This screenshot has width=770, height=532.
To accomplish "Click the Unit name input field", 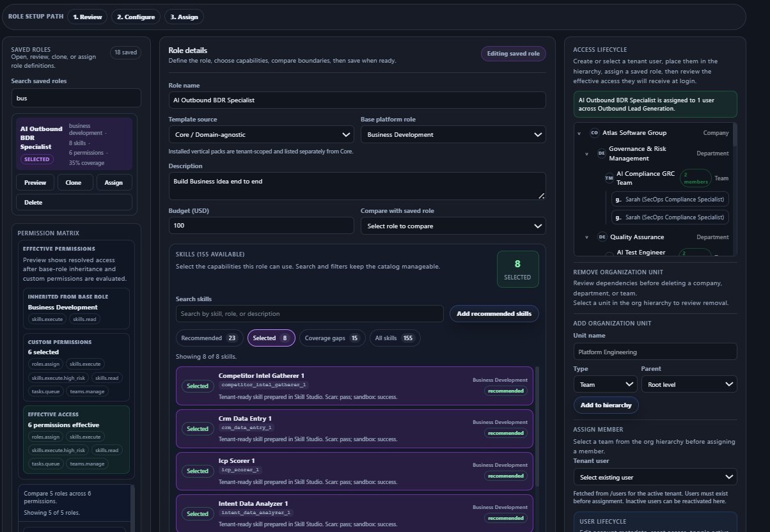I will (x=656, y=352).
